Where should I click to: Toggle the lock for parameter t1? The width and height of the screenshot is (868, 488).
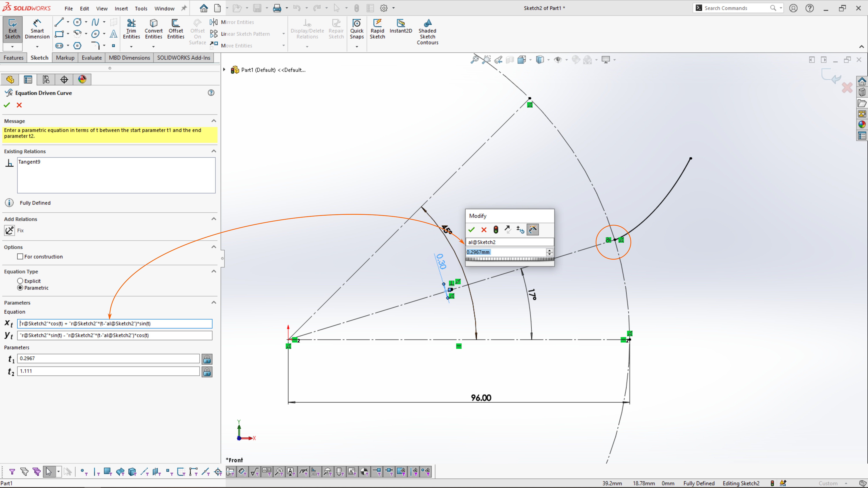click(207, 359)
